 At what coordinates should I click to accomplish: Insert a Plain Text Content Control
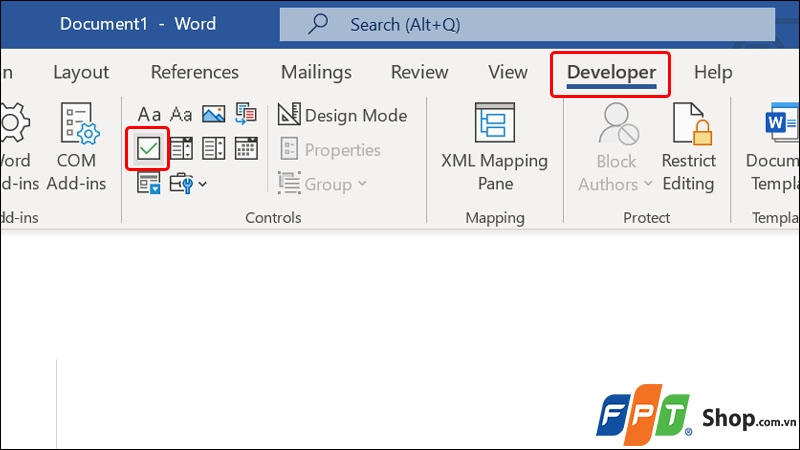(181, 114)
